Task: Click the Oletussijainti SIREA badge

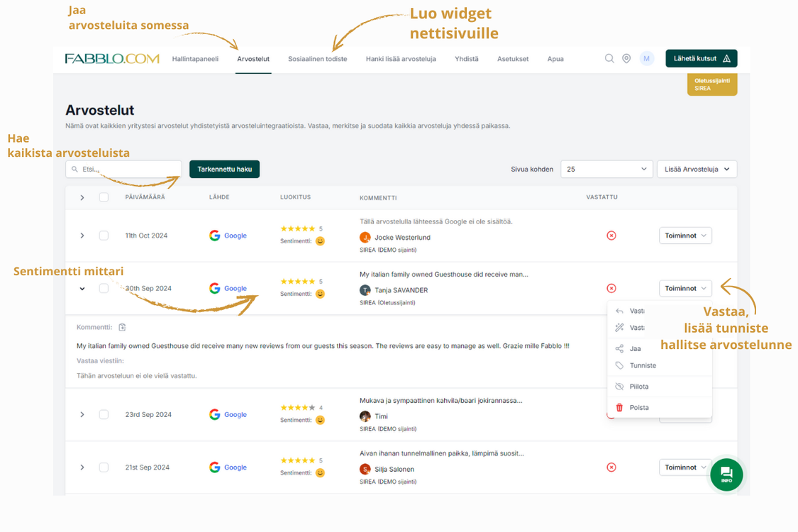Action: pos(712,84)
